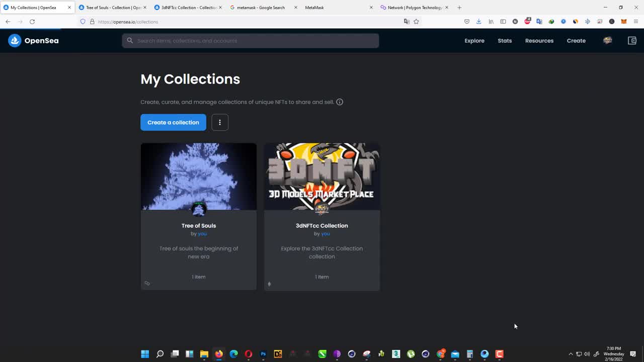Click the Ethereum icon on 3dNFTcc card
This screenshot has height=362, width=644.
tap(269, 284)
